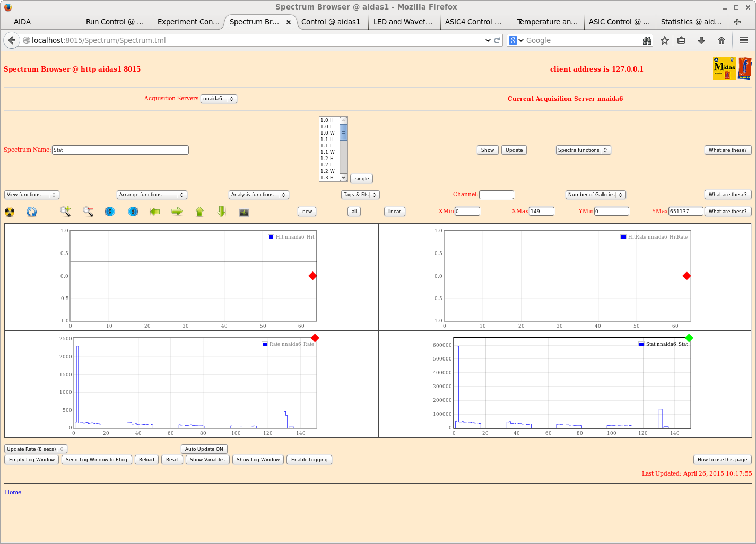This screenshot has height=544, width=756.
Task: Reload page using address bar reload icon
Action: (497, 40)
